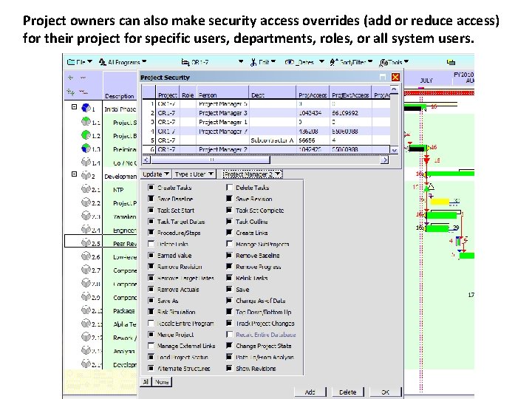The width and height of the screenshot is (532, 399).
Task: Open the Update dropdown
Action: point(156,174)
